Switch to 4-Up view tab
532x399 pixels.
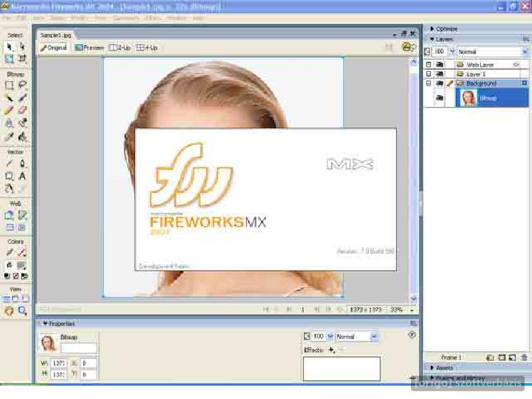pyautogui.click(x=147, y=48)
